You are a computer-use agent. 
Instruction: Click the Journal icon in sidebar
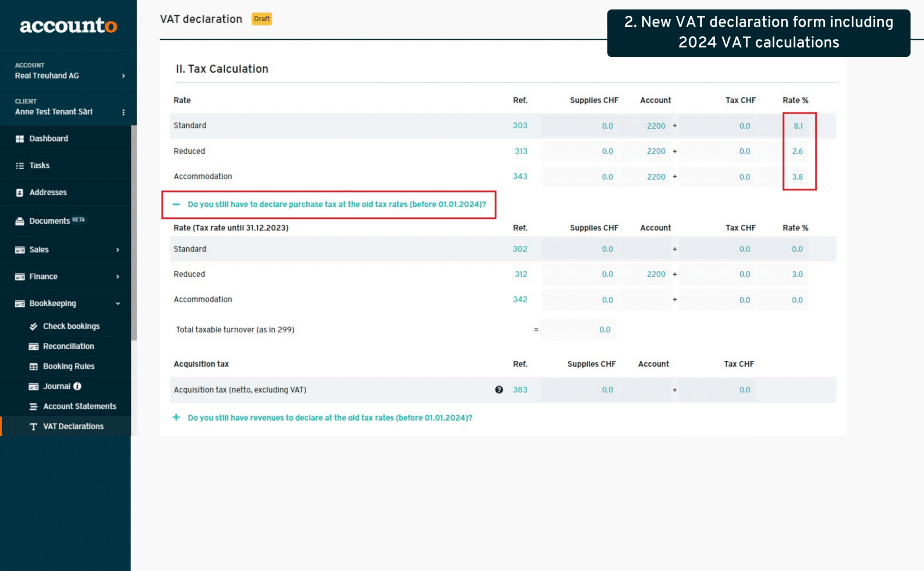pyautogui.click(x=33, y=387)
